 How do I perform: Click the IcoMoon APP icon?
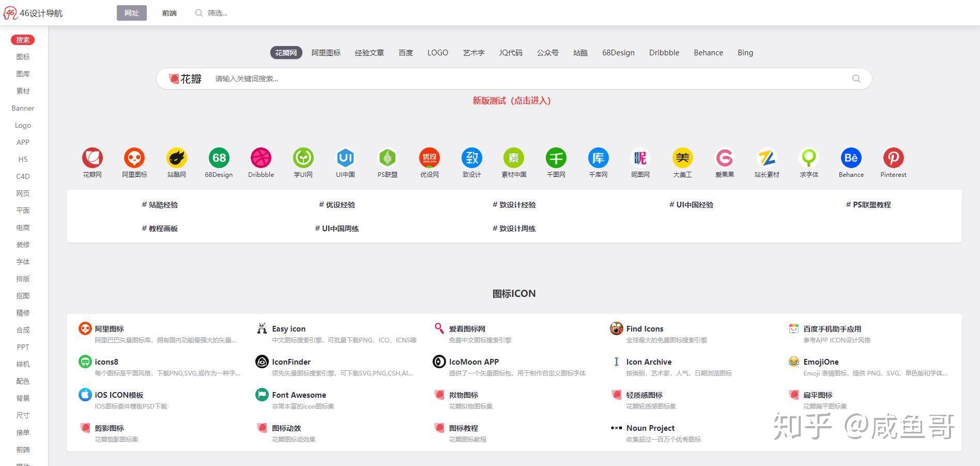(439, 362)
